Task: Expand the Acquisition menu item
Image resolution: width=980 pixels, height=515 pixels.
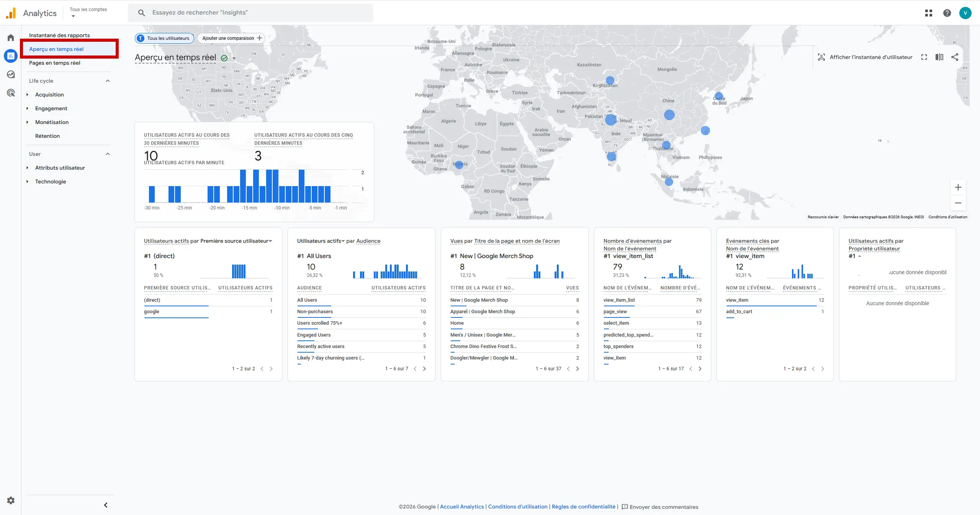Action: point(49,95)
